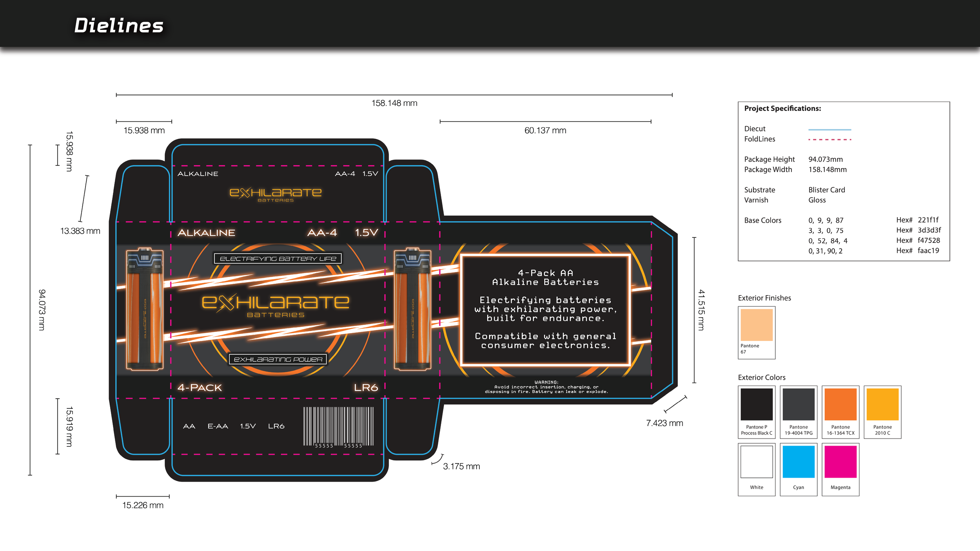Select the White exterior color swatch

pyautogui.click(x=756, y=462)
